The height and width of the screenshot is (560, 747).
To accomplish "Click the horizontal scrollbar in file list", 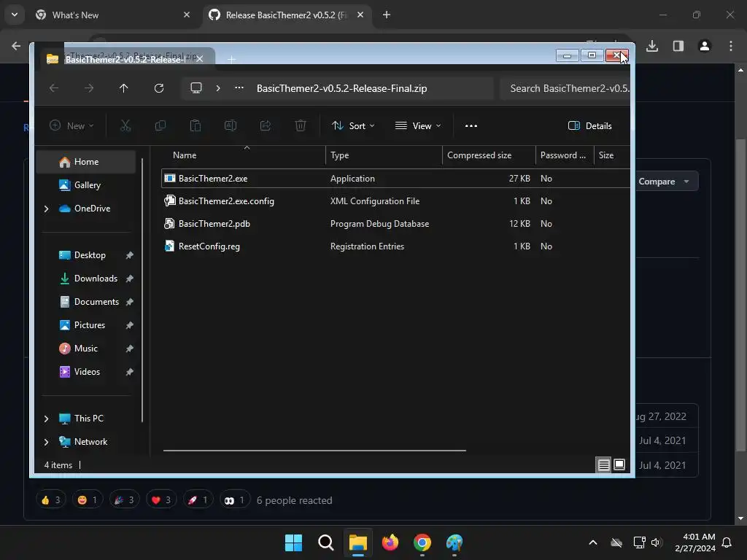I will 314,450.
